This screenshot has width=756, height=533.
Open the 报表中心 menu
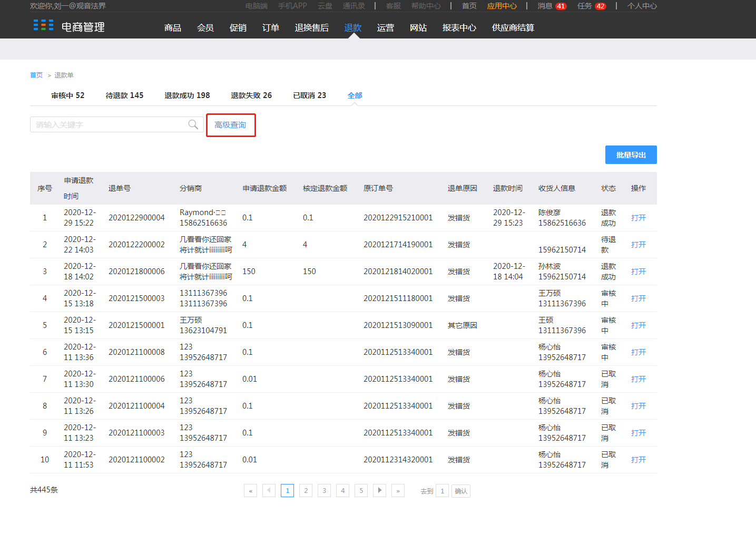[459, 27]
